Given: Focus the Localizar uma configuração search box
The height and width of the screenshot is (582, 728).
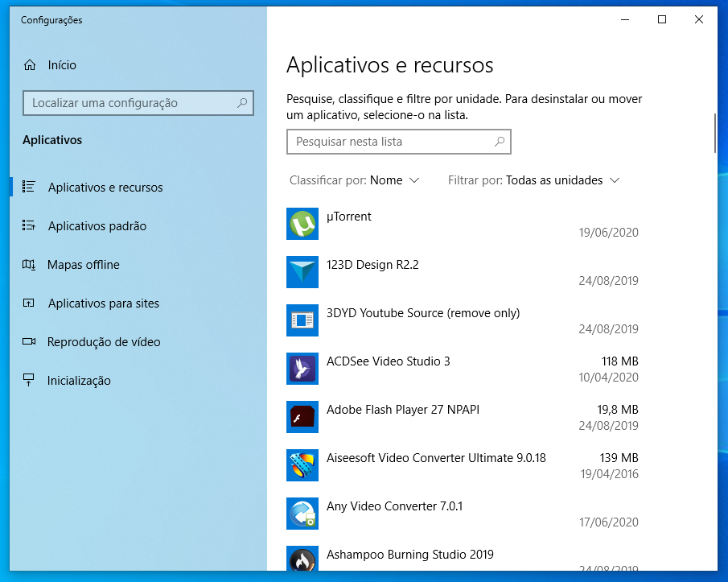Looking at the screenshot, I should [138, 103].
